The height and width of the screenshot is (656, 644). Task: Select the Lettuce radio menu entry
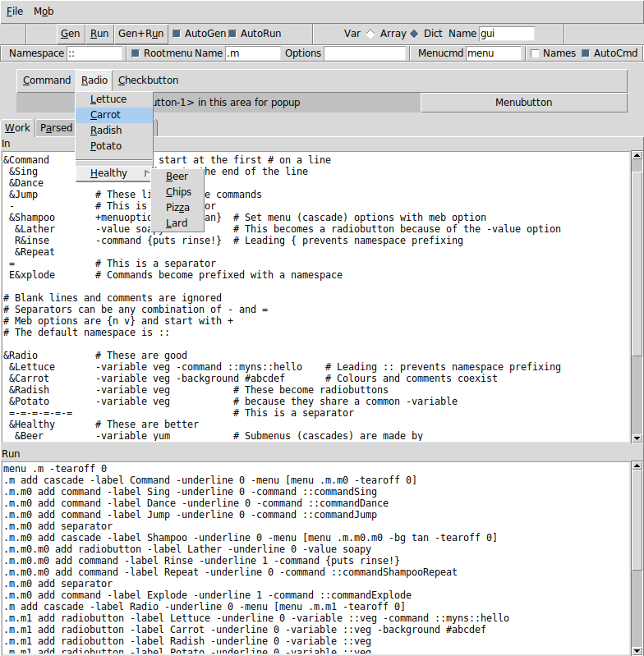pyautogui.click(x=114, y=99)
